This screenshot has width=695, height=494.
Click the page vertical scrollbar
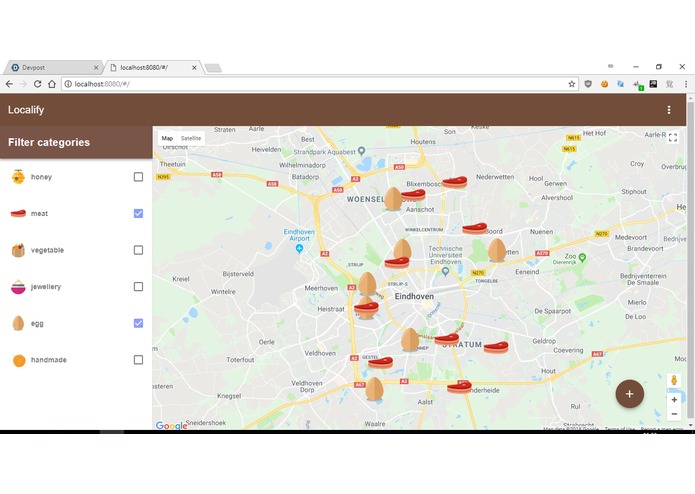click(691, 261)
